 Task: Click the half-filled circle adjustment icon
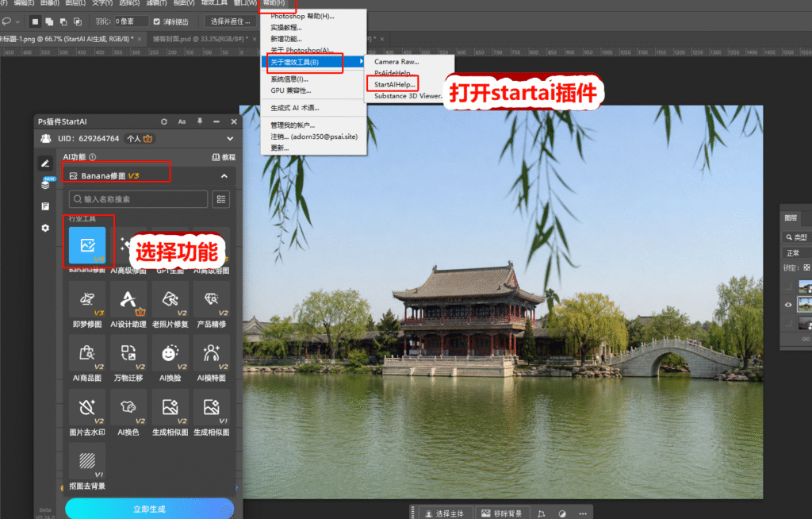tap(562, 513)
